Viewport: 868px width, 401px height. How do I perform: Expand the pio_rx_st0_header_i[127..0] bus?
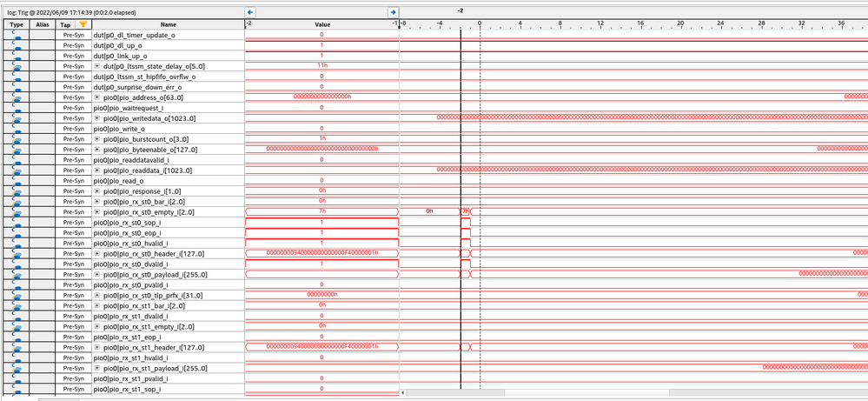(96, 254)
